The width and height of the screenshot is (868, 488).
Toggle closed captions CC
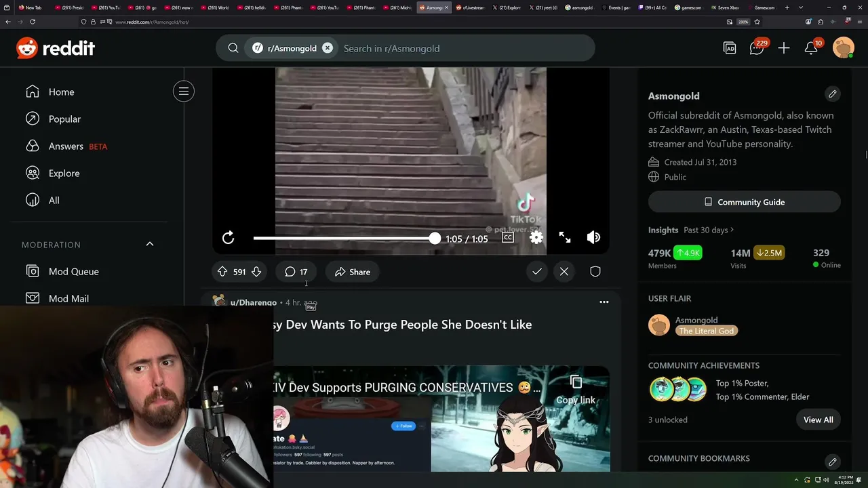pyautogui.click(x=508, y=238)
